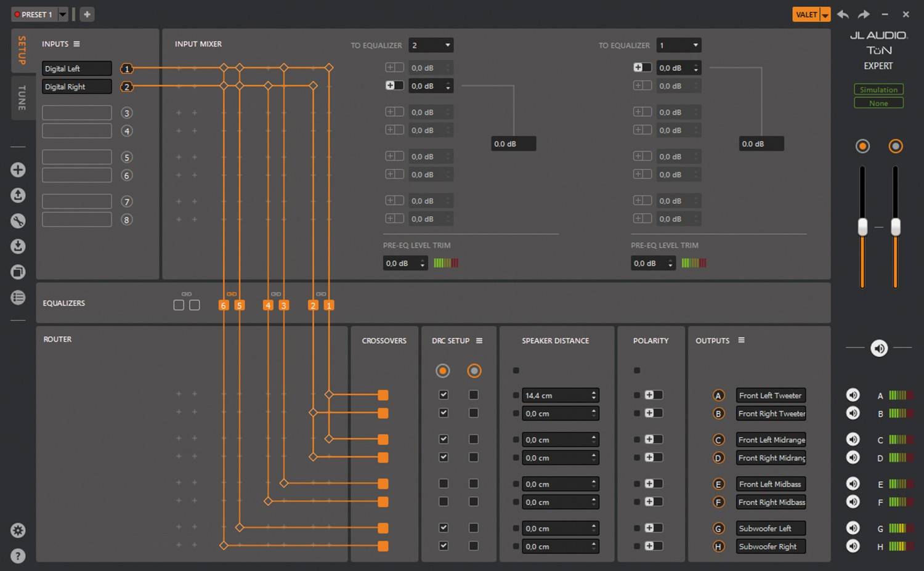Open the To Equalizer 1 dropdown
This screenshot has height=571, width=924.
point(679,45)
